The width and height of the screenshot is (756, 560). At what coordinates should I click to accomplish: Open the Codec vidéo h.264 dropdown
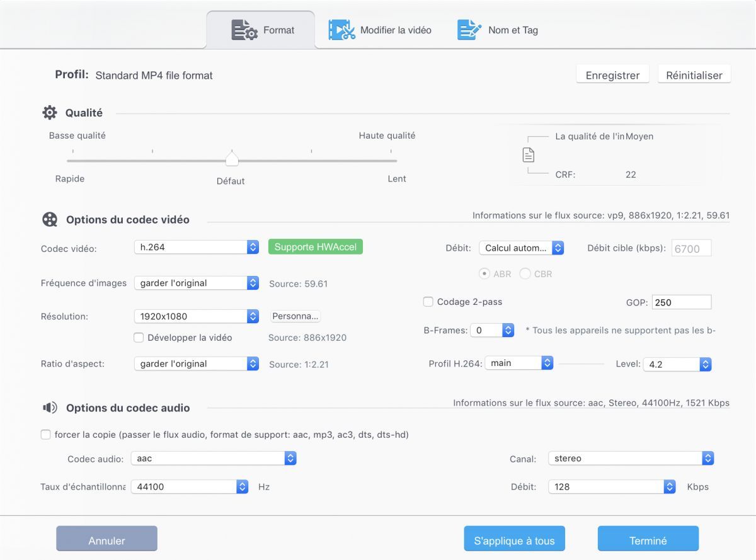196,248
